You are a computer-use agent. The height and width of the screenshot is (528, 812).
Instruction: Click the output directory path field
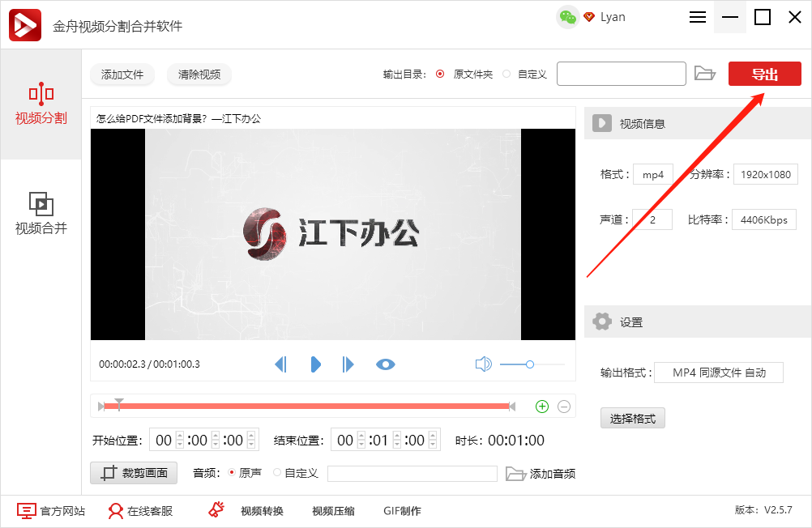point(622,74)
